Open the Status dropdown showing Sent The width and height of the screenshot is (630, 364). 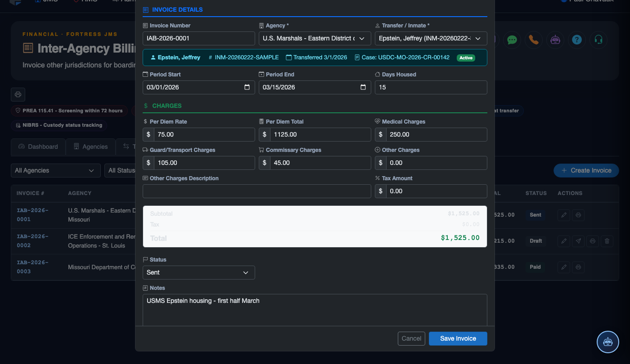click(199, 272)
